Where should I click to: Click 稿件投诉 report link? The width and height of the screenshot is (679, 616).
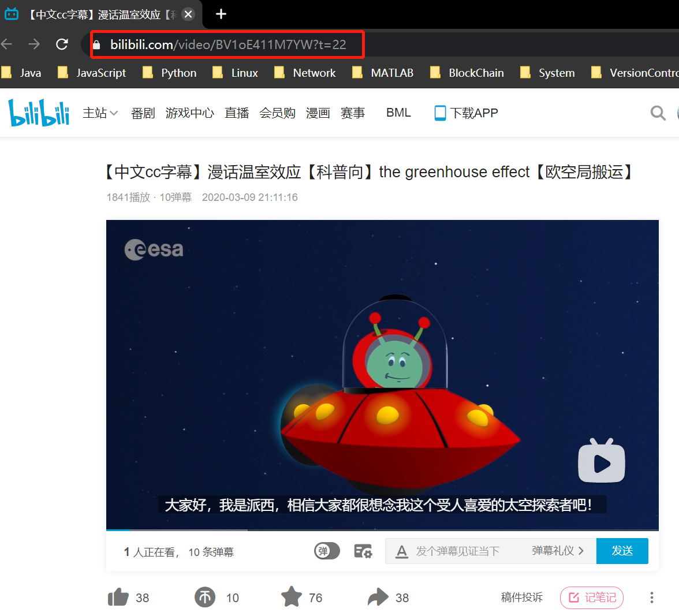pos(521,598)
